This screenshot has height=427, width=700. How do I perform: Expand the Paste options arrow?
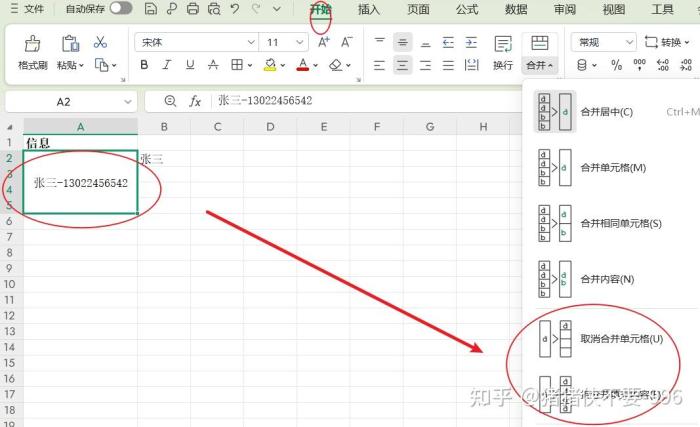[x=81, y=66]
